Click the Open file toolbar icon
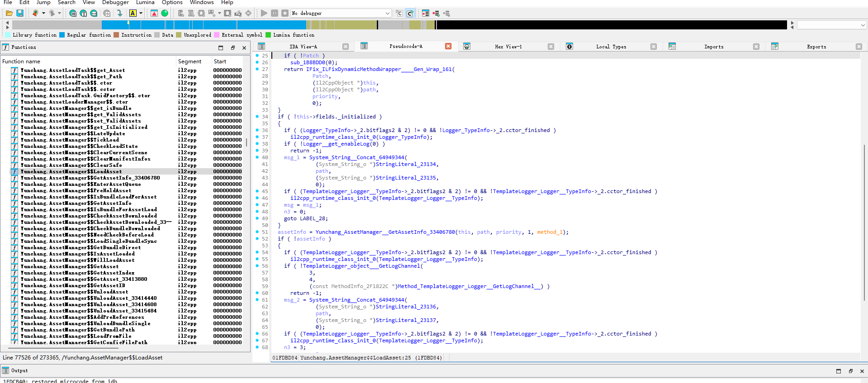This screenshot has height=383, width=868. (x=9, y=13)
